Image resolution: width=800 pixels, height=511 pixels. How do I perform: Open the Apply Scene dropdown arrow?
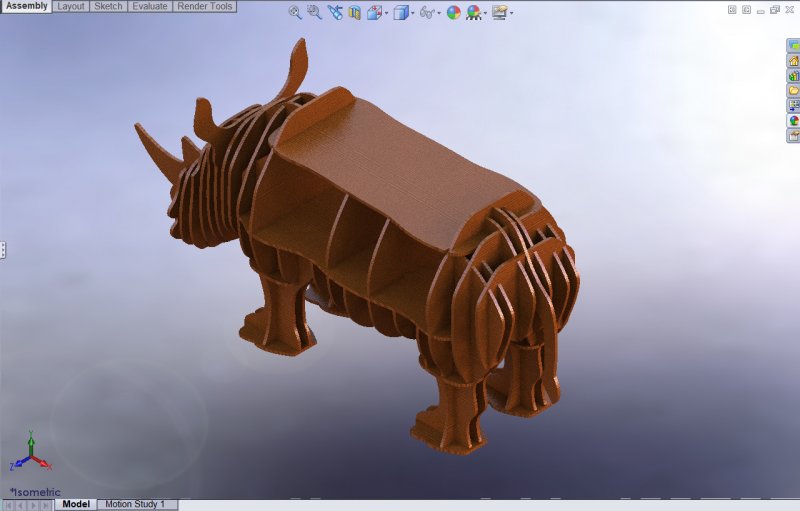(485, 13)
